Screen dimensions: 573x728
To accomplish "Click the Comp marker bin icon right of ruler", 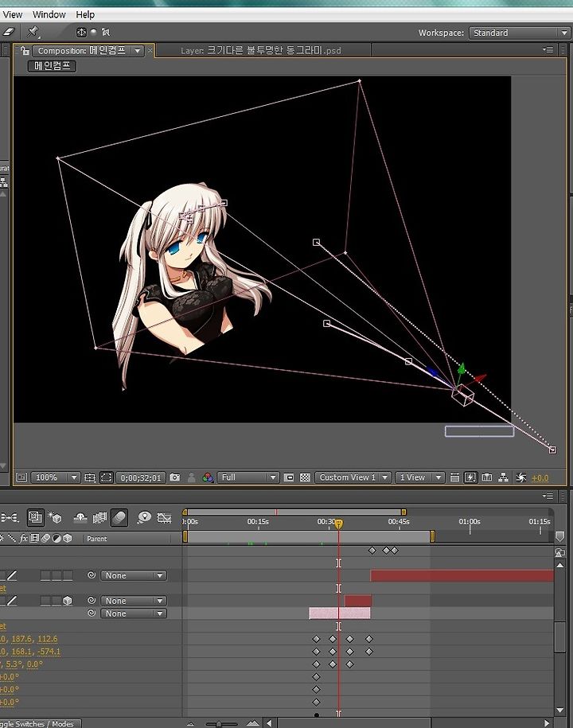I will coord(560,537).
